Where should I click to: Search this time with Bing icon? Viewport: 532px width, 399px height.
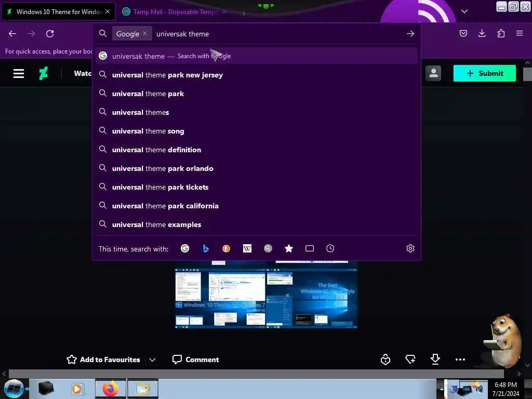tap(206, 248)
